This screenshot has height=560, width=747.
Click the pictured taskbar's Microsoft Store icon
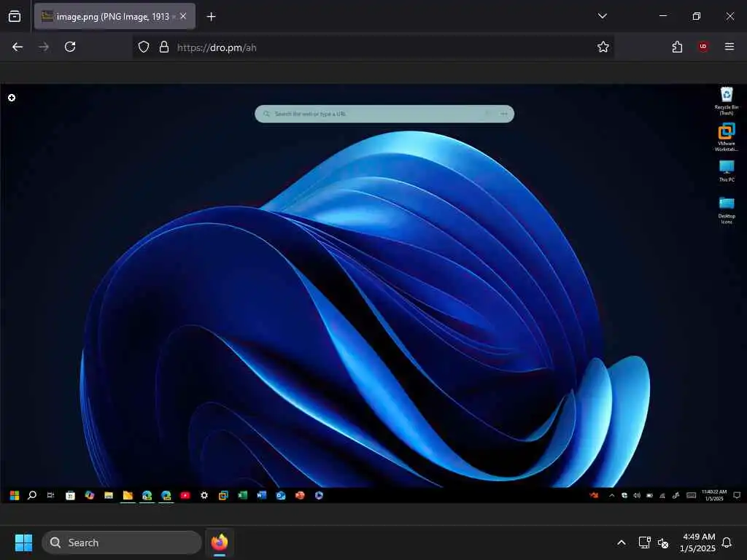pos(70,495)
